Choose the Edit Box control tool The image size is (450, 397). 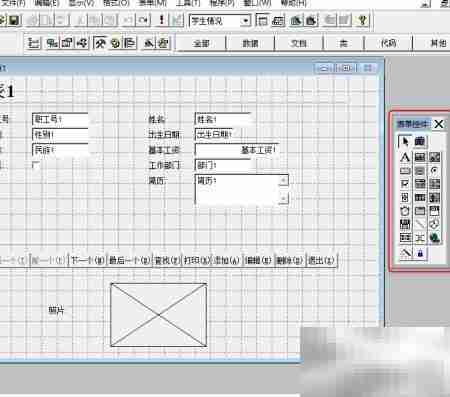tap(434, 157)
